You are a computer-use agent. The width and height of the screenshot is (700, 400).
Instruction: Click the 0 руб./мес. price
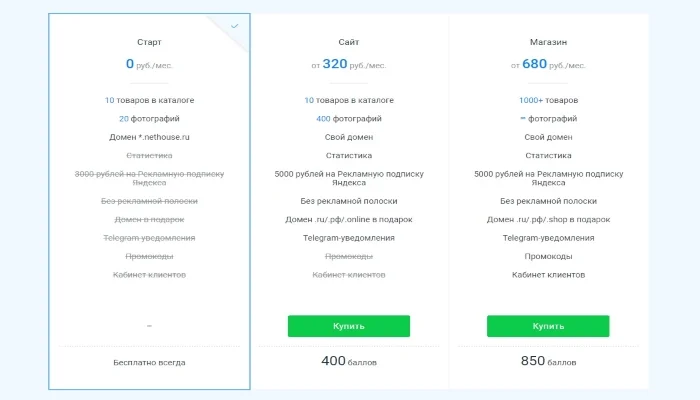[149, 64]
